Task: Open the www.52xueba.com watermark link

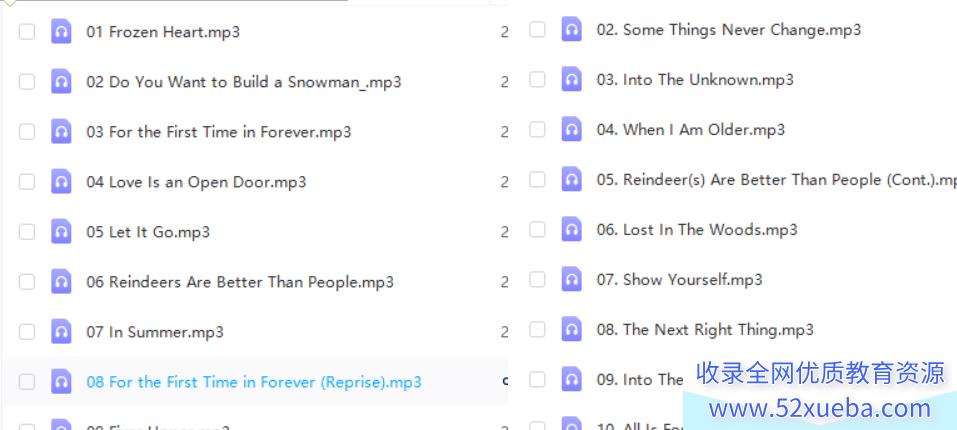Action: [x=820, y=408]
